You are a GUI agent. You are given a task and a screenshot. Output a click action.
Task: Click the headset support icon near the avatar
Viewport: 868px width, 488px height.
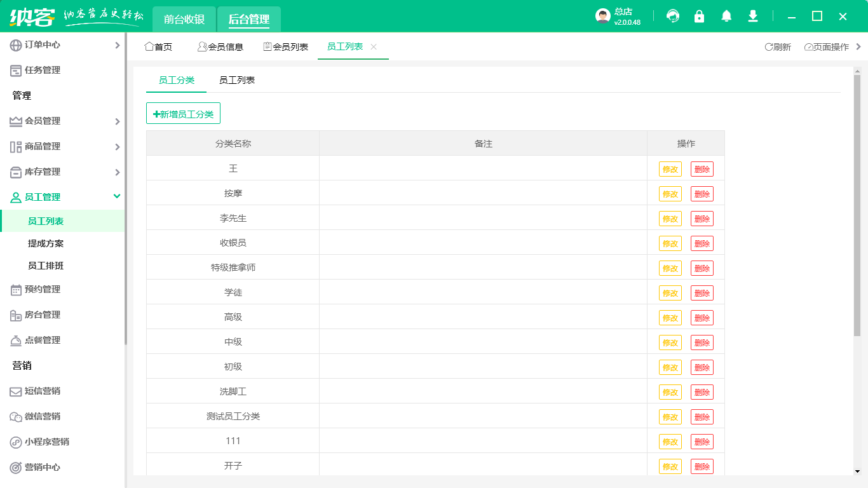point(673,16)
